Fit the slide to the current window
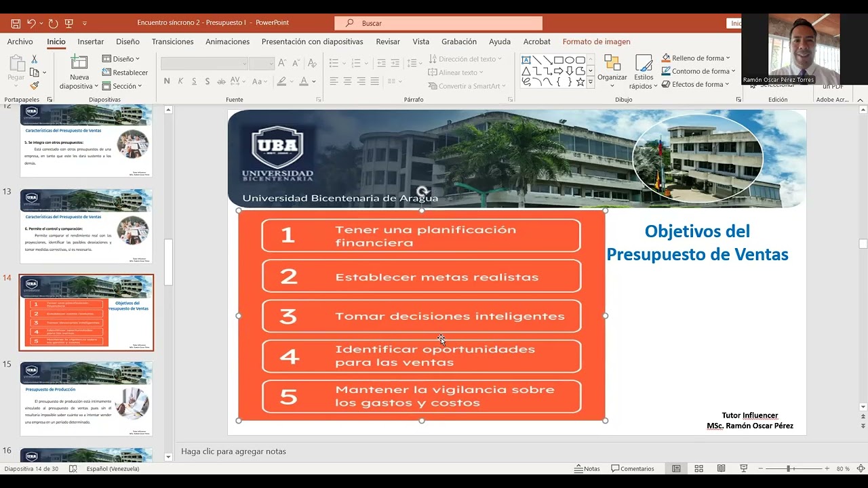 pos(861,468)
